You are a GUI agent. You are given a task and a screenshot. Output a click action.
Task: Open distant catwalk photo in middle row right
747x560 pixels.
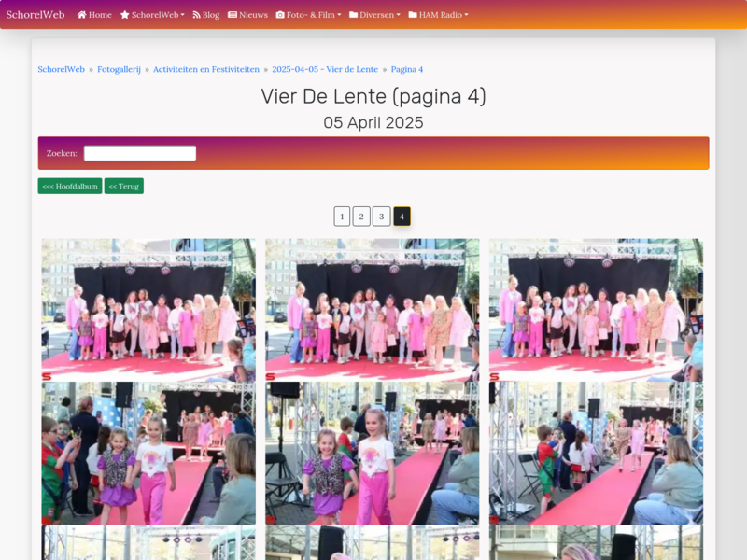596,453
